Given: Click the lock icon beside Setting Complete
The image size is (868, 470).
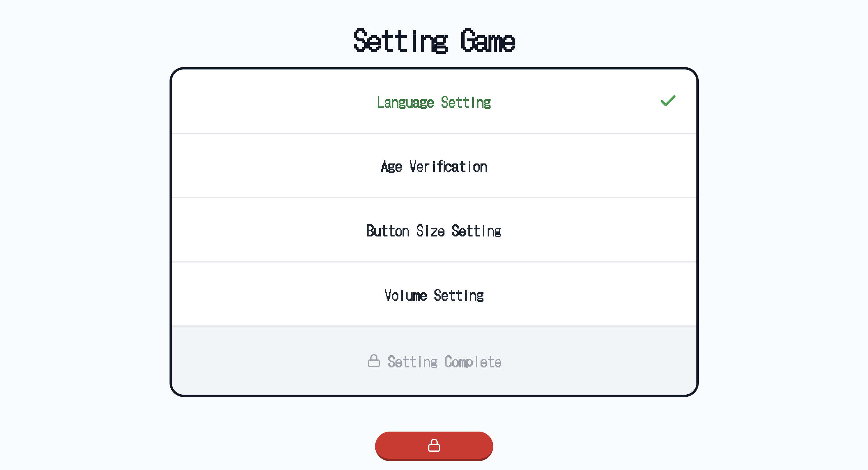Looking at the screenshot, I should pos(374,361).
